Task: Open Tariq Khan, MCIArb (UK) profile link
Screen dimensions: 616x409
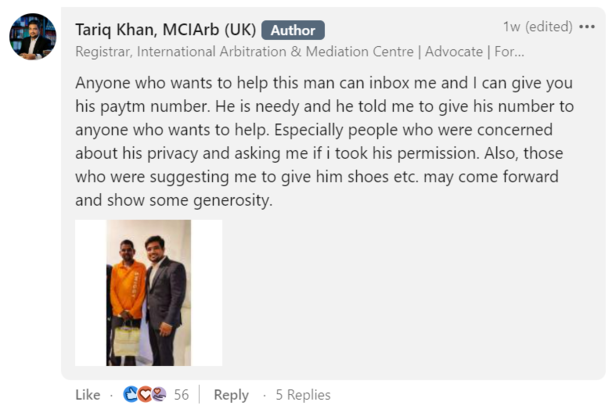Action: click(x=164, y=29)
